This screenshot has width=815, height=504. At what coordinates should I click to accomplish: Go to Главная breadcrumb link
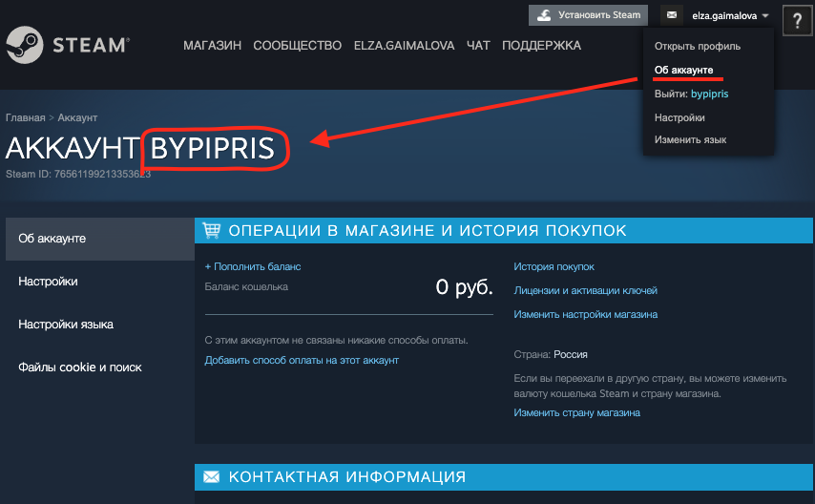(26, 117)
